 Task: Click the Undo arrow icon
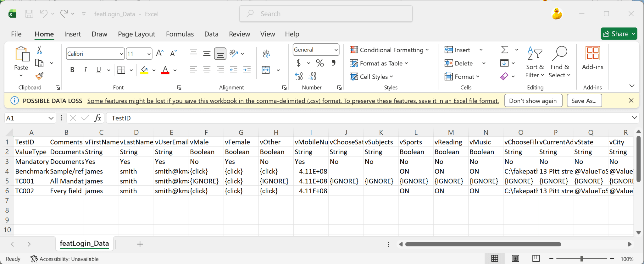click(44, 14)
